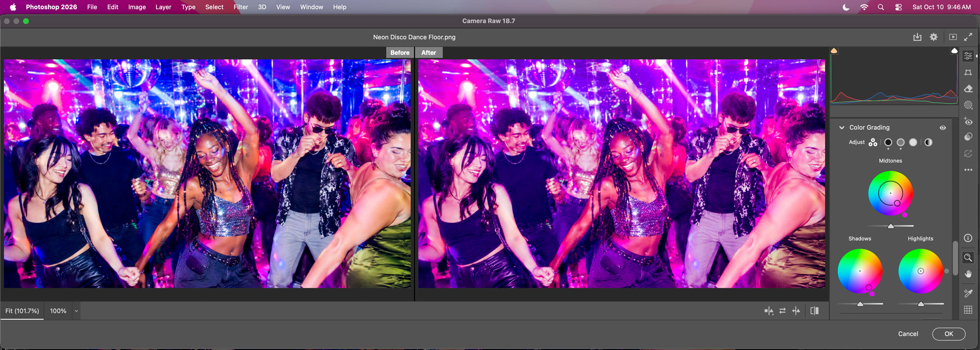Screen dimensions: 980x350
Task: Cycle the Before/After view icon
Action: click(769, 311)
